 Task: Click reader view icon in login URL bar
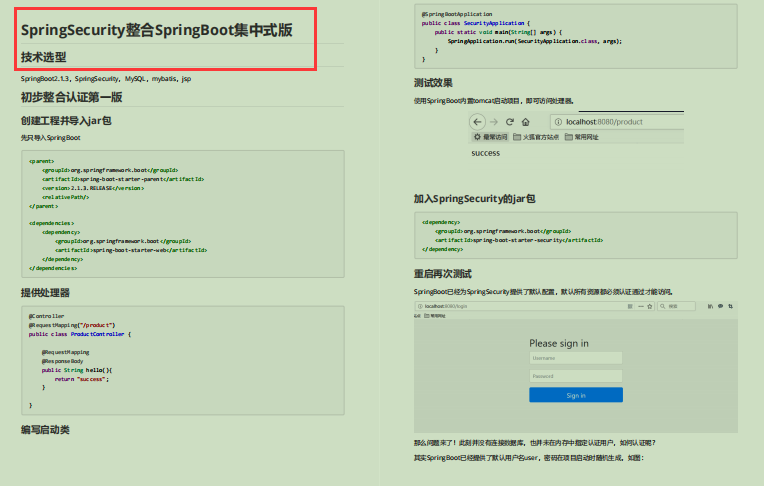[630, 306]
